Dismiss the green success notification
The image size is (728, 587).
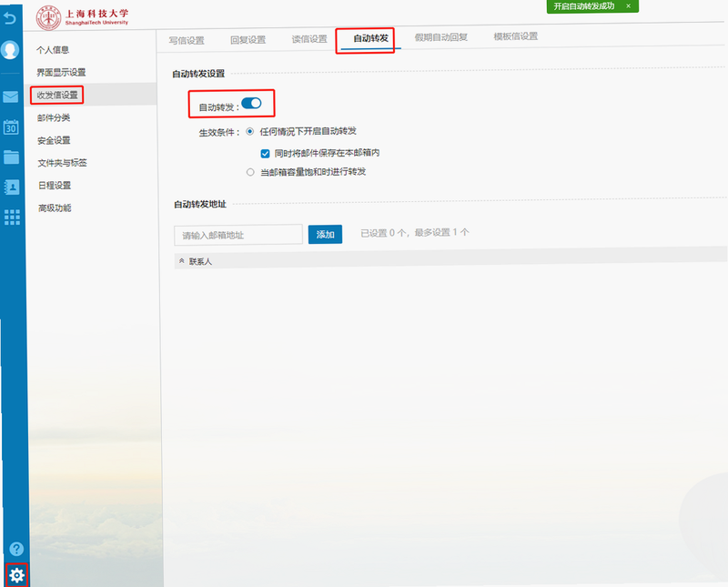628,6
